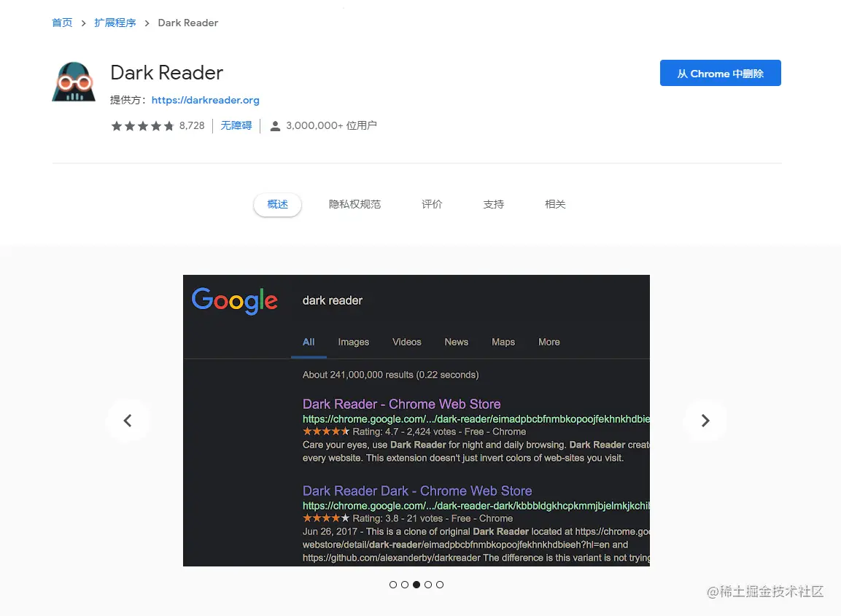The width and height of the screenshot is (841, 616).
Task: Click the 无障碍 category link
Action: [x=236, y=125]
